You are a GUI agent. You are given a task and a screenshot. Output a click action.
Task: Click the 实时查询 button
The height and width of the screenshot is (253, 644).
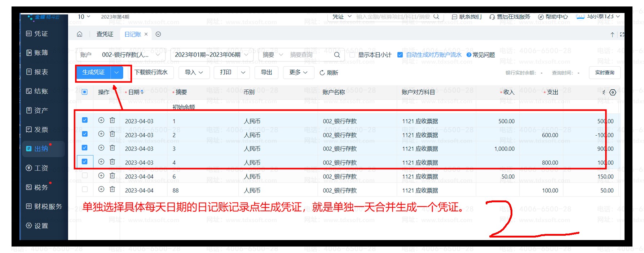[604, 72]
